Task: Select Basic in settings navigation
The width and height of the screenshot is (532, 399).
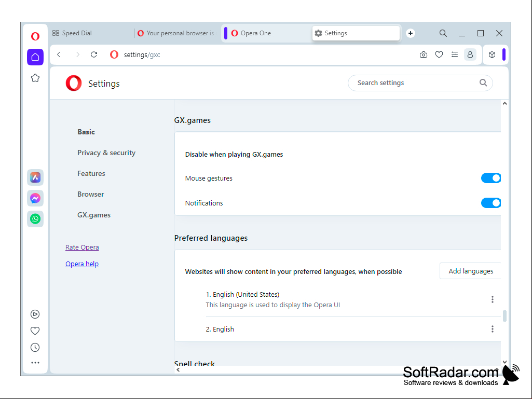Action: (86, 132)
